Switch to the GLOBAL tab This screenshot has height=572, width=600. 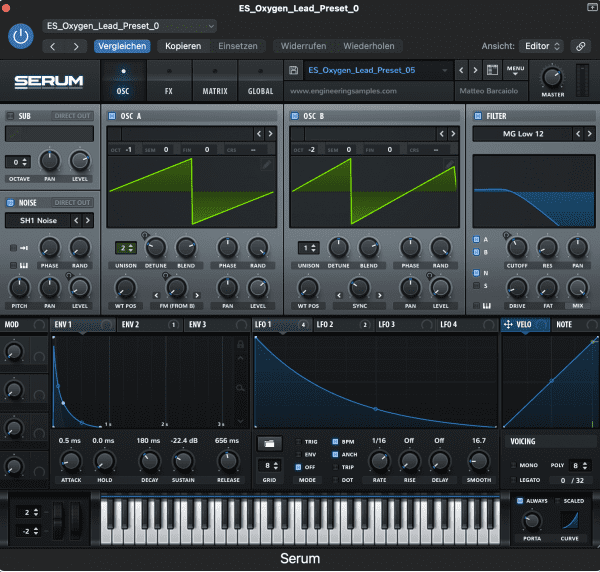(x=260, y=81)
